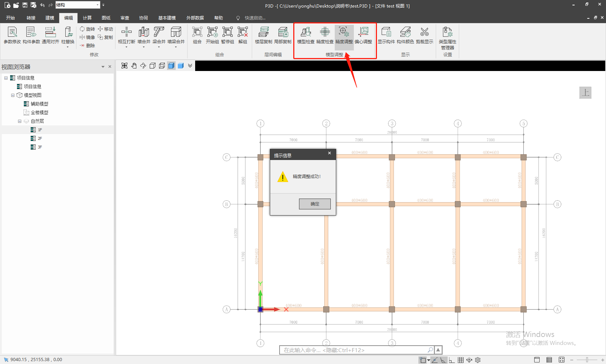606x364 pixels.
Task: Select the 偏心调整 eccentricity adjust icon
Action: [363, 35]
